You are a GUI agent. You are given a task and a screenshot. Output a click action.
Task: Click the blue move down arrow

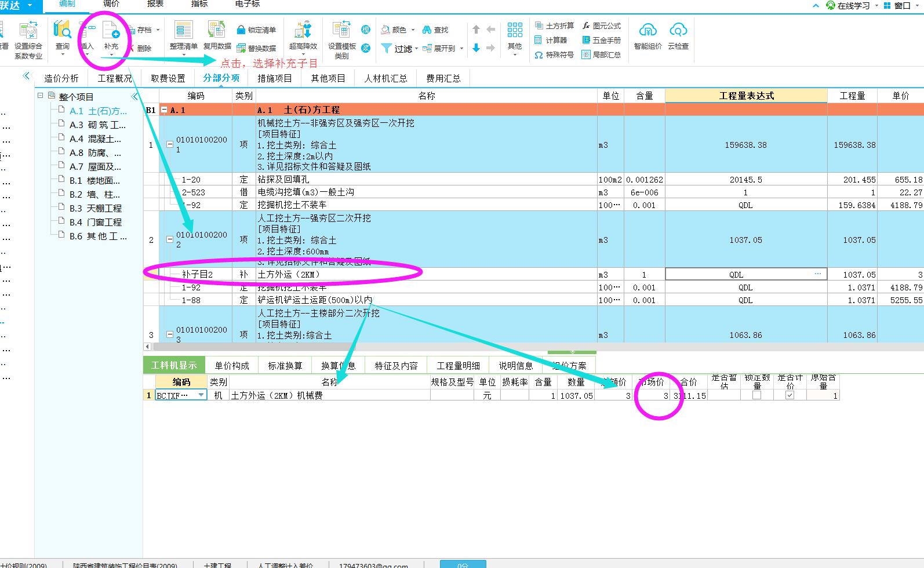(x=476, y=48)
